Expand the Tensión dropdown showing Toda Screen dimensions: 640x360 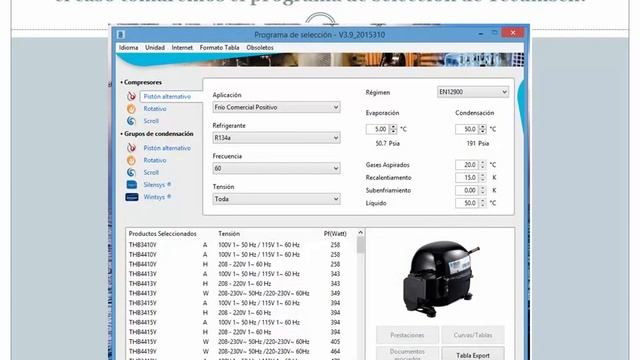[276, 199]
